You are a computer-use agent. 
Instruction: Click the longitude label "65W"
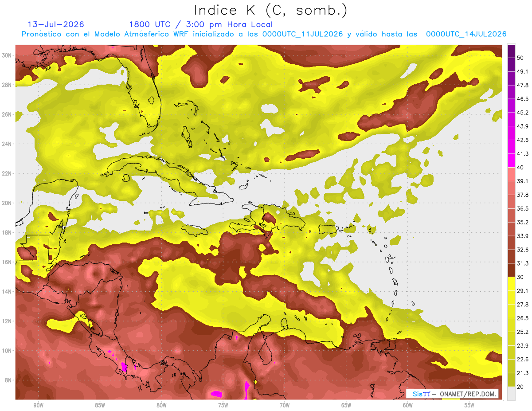[346, 405]
